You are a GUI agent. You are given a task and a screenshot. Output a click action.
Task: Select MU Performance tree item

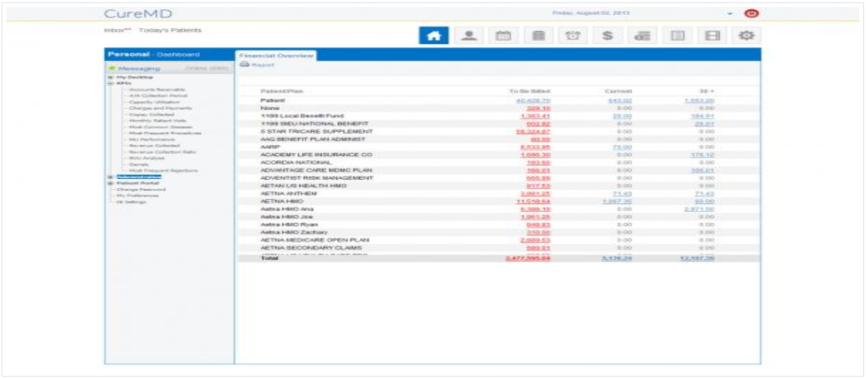151,139
